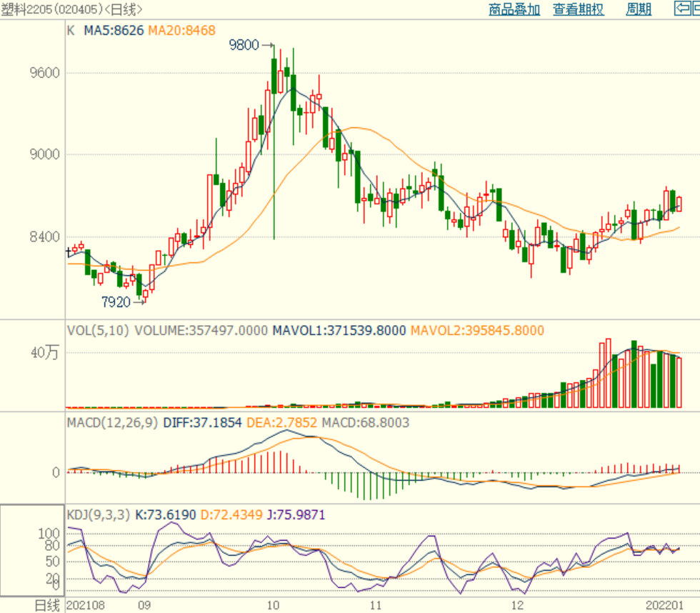Expand the 周期 period selector

click(639, 9)
